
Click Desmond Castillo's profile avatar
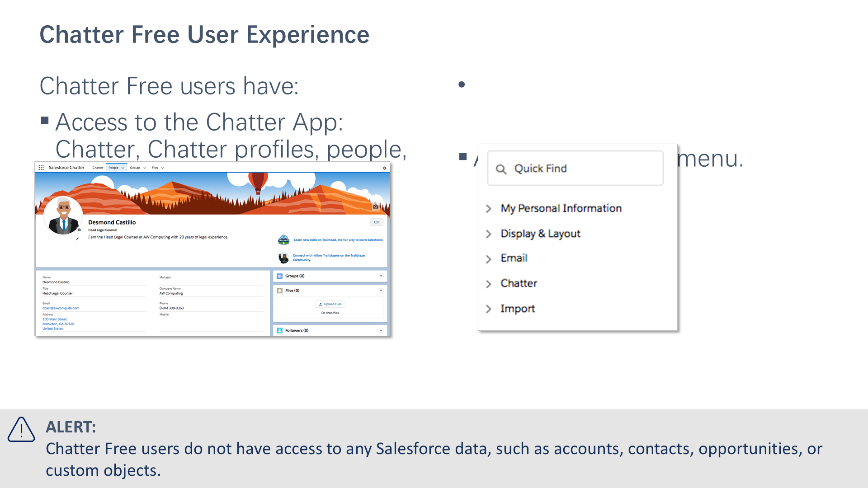(x=63, y=216)
